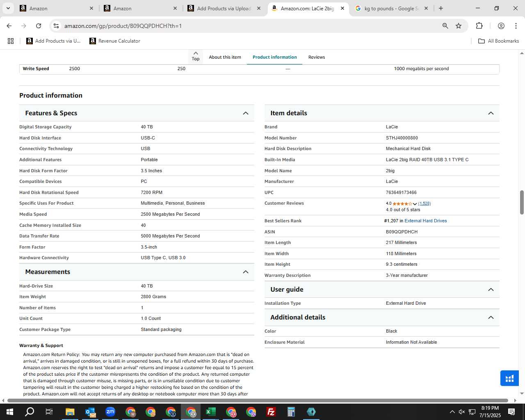Select the UPC value 763649173466

[x=401, y=192]
